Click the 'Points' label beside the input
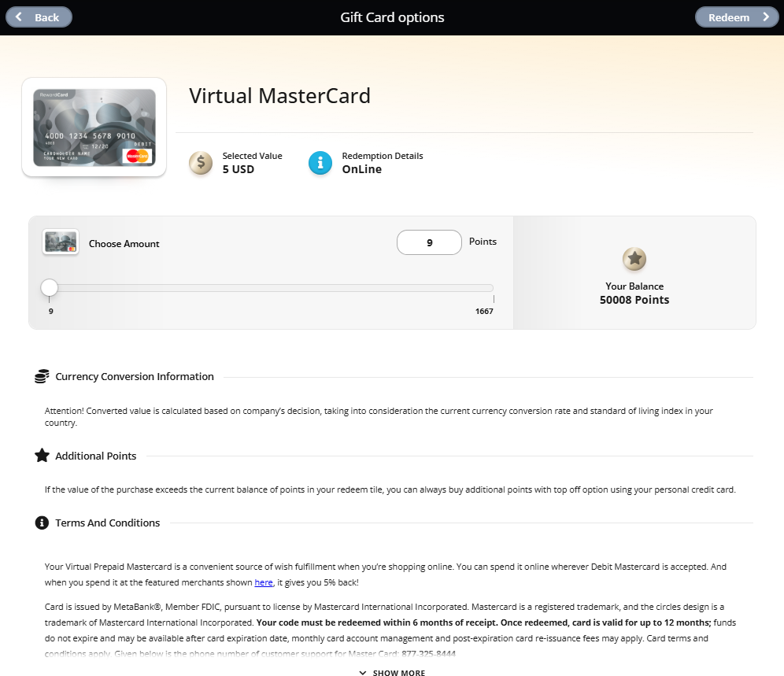The height and width of the screenshot is (676, 784). (483, 242)
